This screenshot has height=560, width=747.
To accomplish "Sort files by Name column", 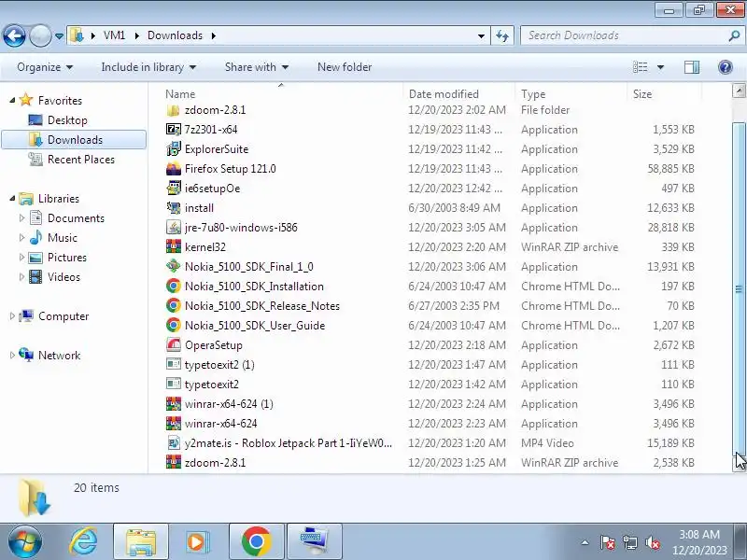I will [x=180, y=94].
